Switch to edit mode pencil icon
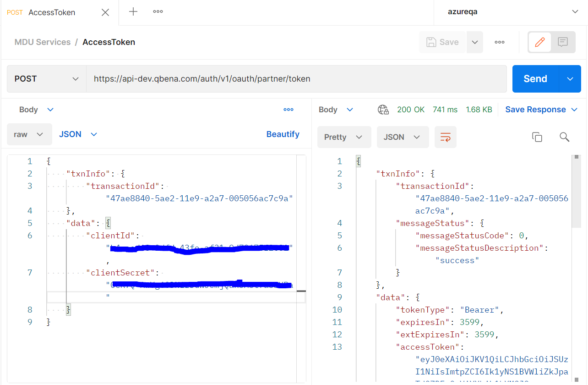 [x=540, y=42]
